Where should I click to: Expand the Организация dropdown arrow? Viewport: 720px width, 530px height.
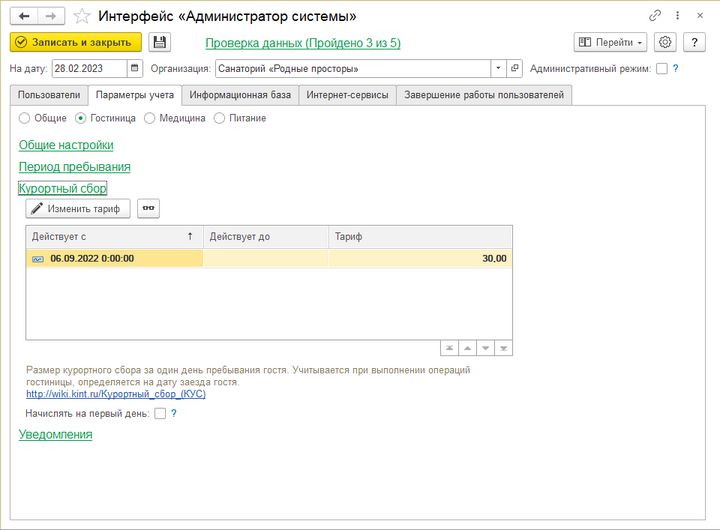[x=498, y=68]
